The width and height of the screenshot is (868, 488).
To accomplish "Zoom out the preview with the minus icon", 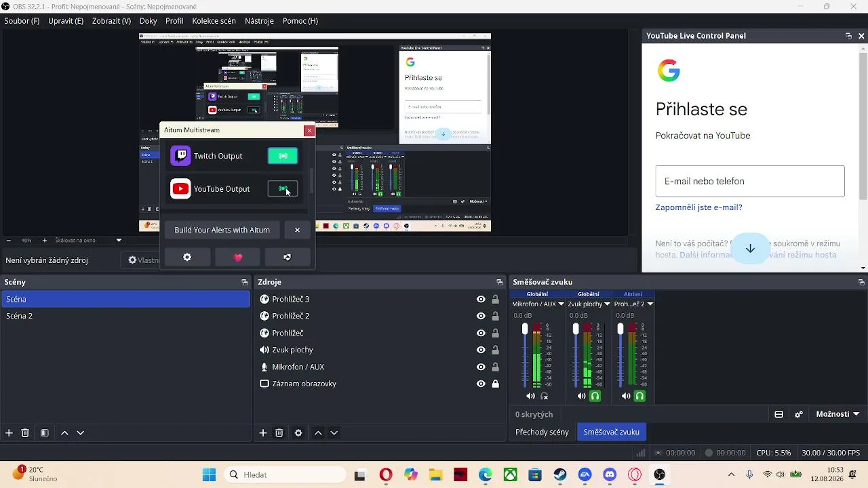I will click(8, 241).
